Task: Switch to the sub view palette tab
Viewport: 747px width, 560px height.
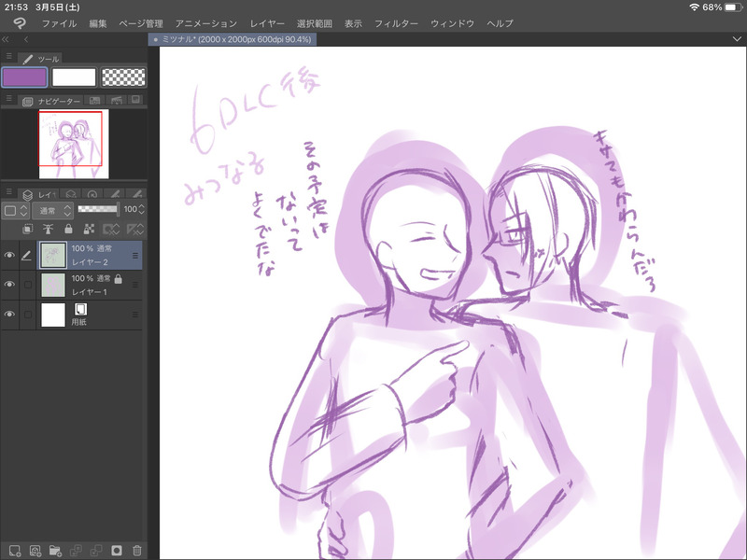Action: tap(95, 101)
